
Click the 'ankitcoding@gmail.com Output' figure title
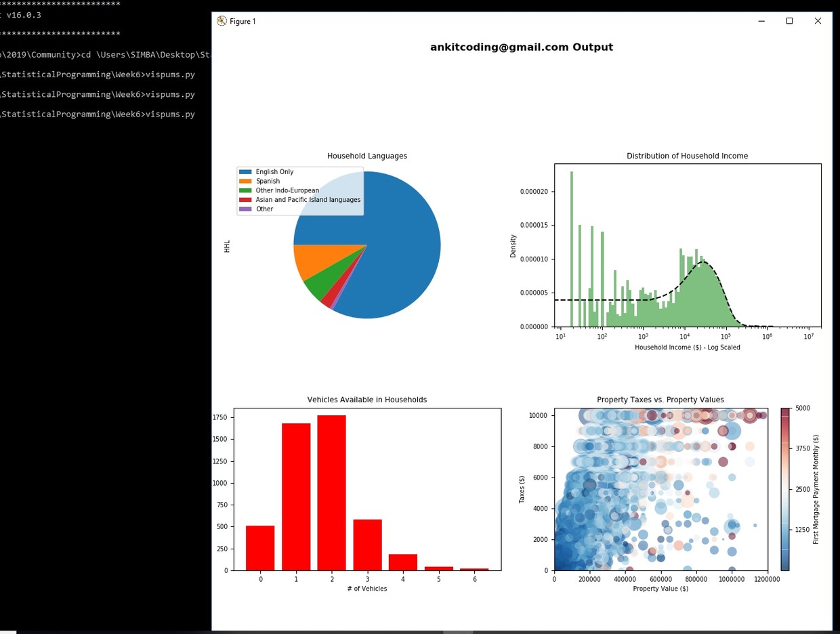pyautogui.click(x=522, y=47)
